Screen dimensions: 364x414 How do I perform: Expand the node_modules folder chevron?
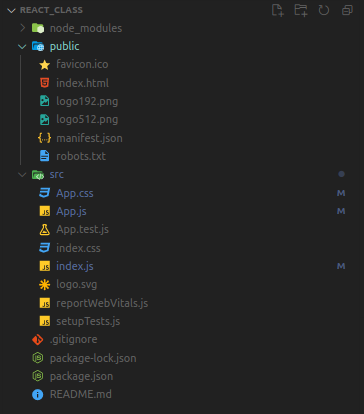[22, 28]
